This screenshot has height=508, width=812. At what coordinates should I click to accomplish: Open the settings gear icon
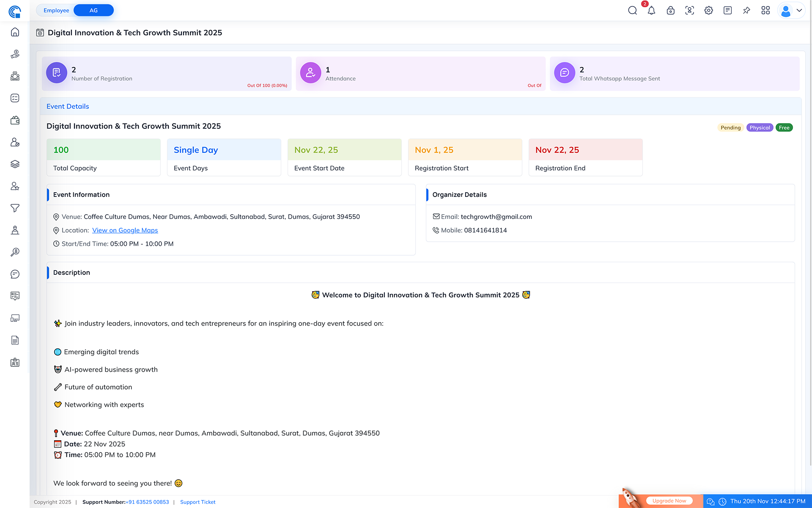[x=708, y=10]
